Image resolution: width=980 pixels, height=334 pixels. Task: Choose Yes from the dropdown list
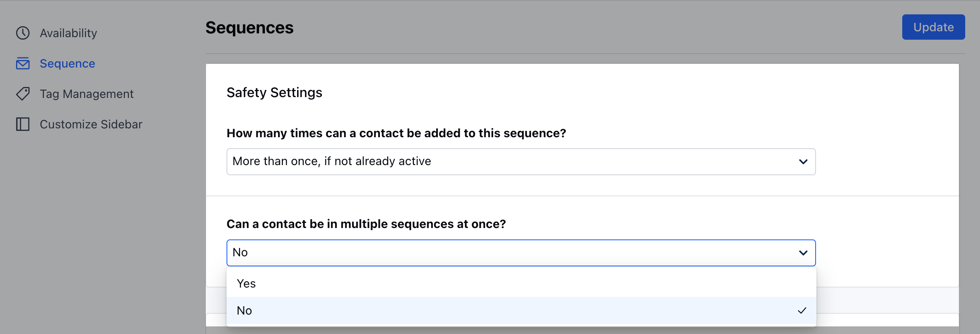click(x=521, y=283)
